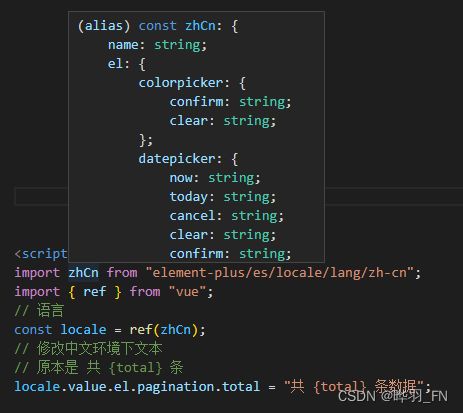Click the pagination property in the last line
This screenshot has height=413, width=463.
point(176,387)
